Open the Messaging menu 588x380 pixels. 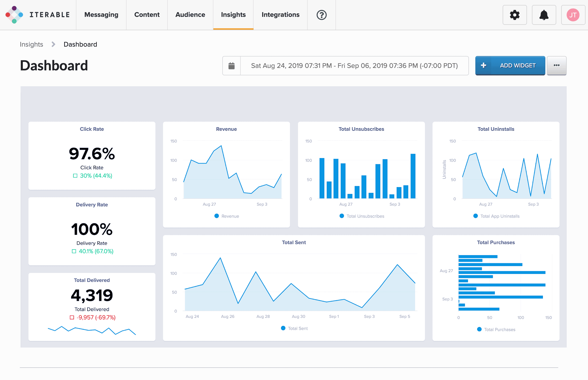pyautogui.click(x=101, y=15)
